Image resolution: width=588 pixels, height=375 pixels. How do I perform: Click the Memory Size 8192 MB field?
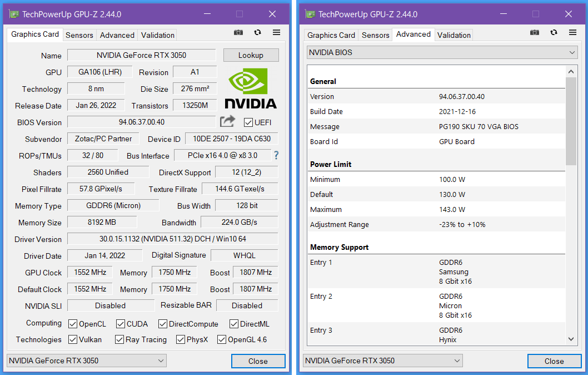pos(102,222)
